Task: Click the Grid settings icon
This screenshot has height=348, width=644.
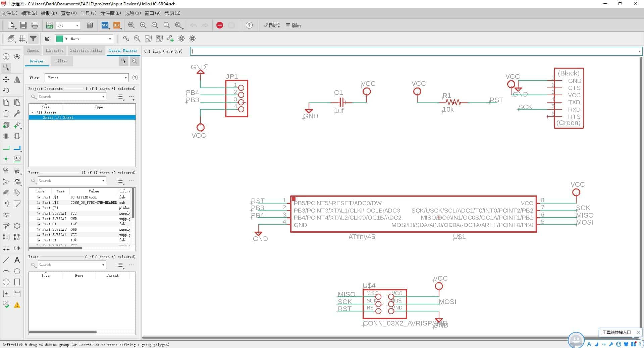Action: click(22, 39)
